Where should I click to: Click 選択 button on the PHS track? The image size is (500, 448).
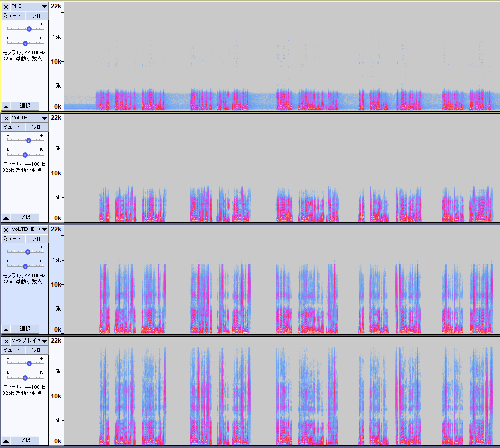pos(25,106)
